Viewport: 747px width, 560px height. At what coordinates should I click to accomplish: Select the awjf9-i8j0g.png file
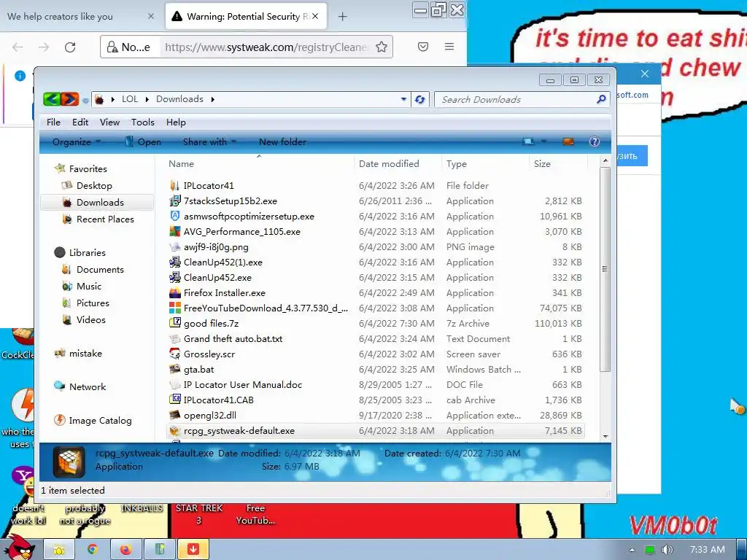click(216, 246)
